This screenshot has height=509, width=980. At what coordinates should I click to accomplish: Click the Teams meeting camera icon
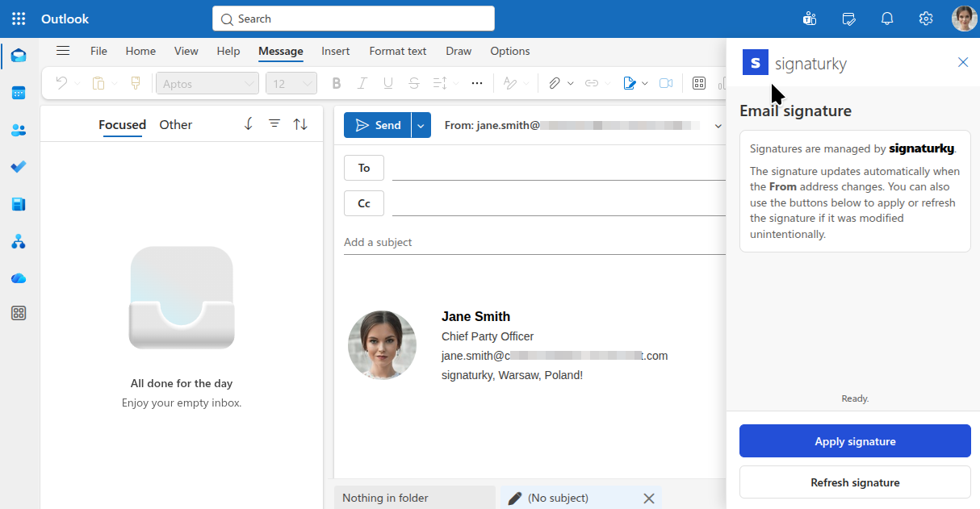click(x=666, y=83)
